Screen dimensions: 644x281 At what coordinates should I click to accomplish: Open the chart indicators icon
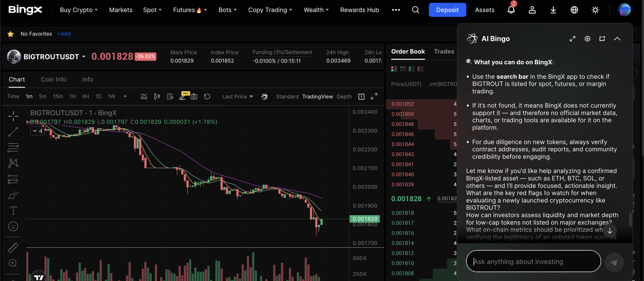point(144,97)
